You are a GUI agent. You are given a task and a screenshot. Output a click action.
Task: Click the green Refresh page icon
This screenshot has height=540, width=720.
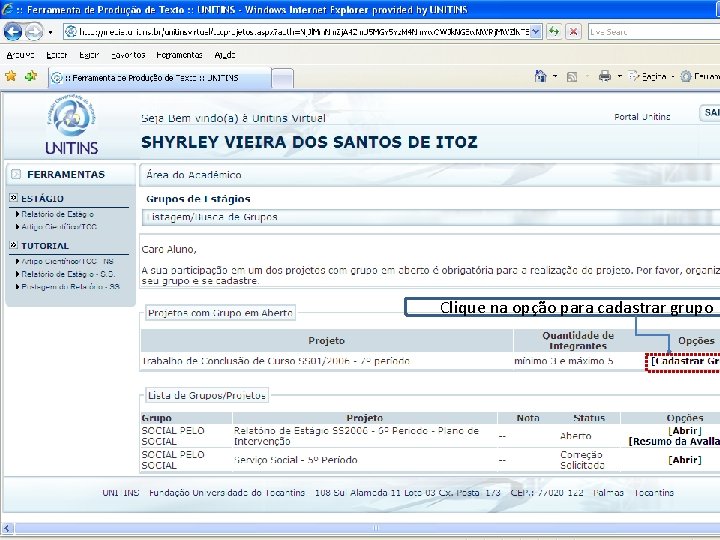[554, 32]
